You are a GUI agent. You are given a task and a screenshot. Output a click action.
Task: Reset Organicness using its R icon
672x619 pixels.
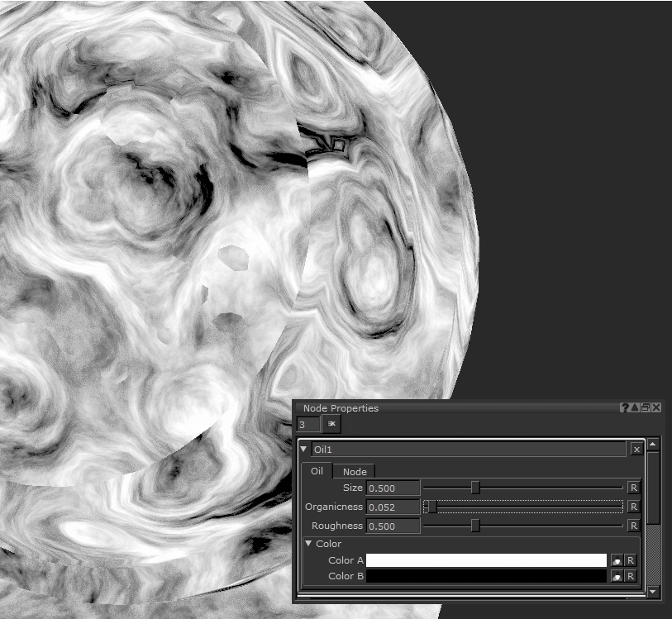click(x=633, y=507)
